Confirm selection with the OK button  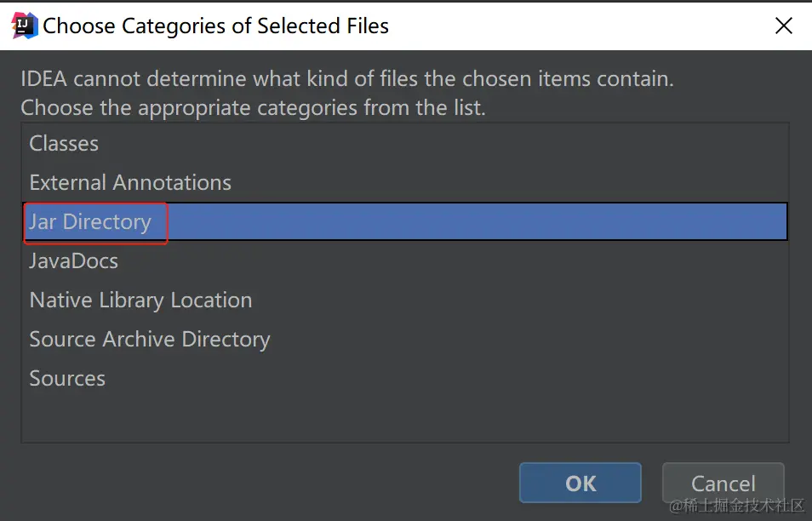(x=580, y=483)
